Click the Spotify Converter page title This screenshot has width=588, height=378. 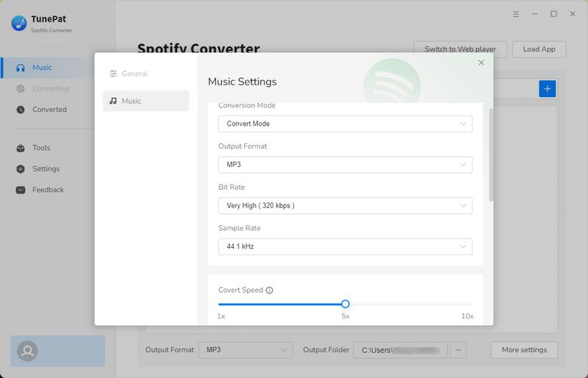pyautogui.click(x=198, y=48)
